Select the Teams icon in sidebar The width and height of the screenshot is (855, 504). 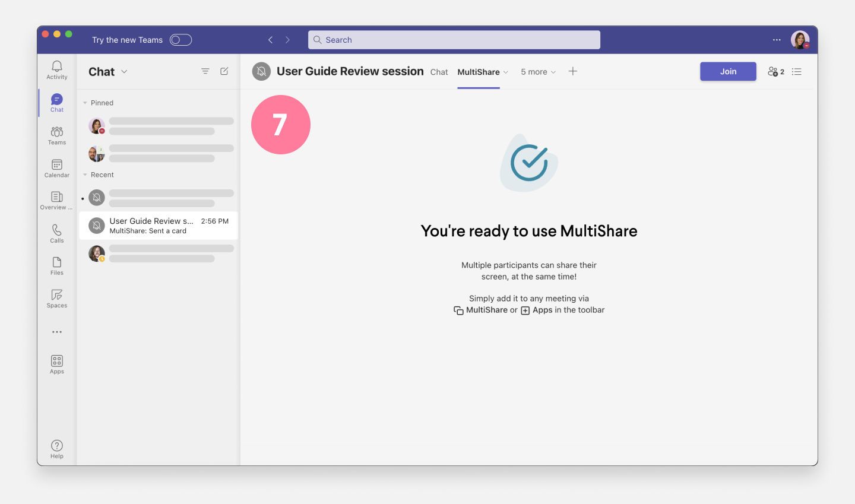click(x=56, y=135)
